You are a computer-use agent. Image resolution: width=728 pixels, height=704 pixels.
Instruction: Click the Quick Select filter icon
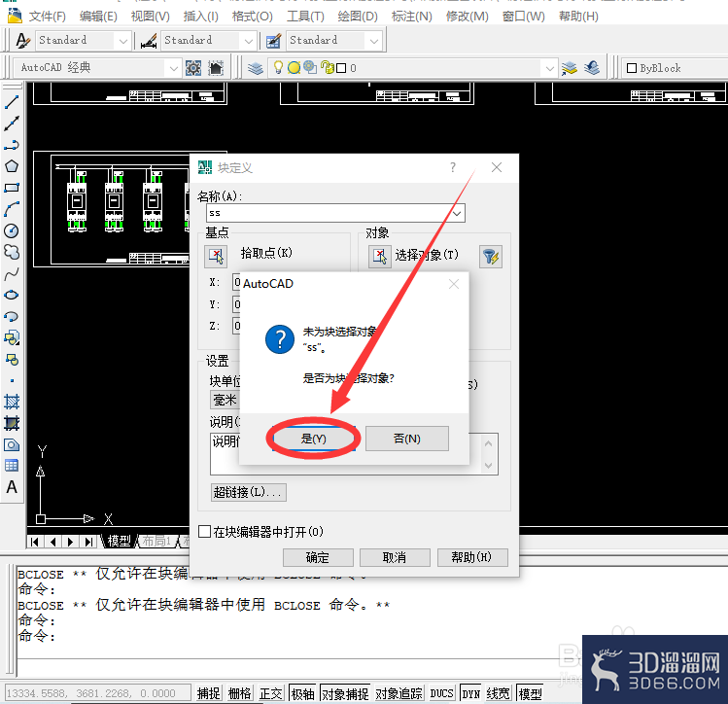491,257
